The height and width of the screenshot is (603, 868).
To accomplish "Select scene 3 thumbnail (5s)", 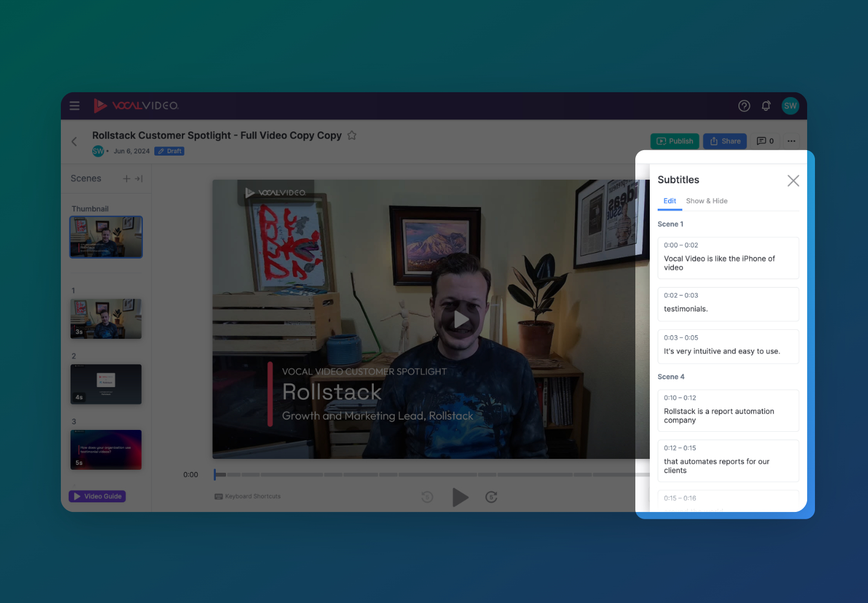I will (x=106, y=450).
